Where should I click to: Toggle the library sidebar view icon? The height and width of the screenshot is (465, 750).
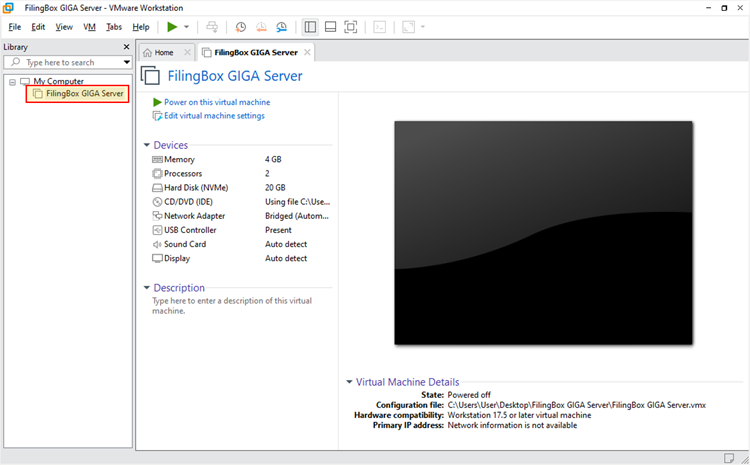pyautogui.click(x=310, y=27)
